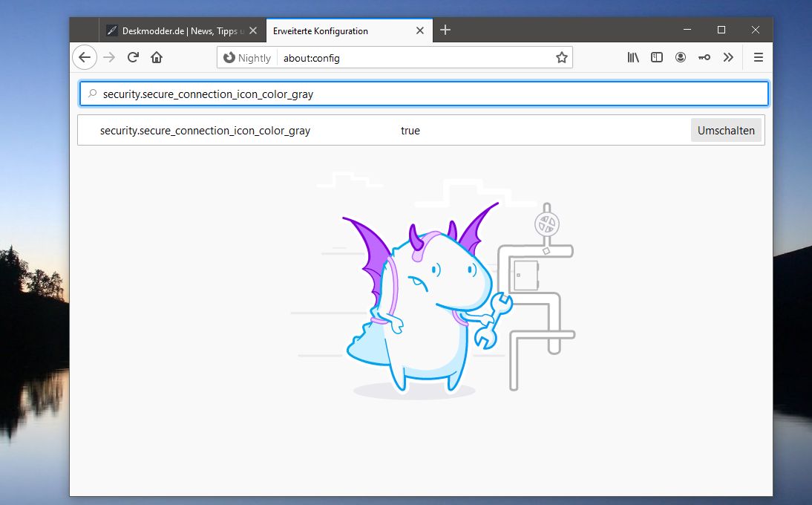This screenshot has width=812, height=505.
Task: Bookmark this page with the star icon
Action: [561, 57]
